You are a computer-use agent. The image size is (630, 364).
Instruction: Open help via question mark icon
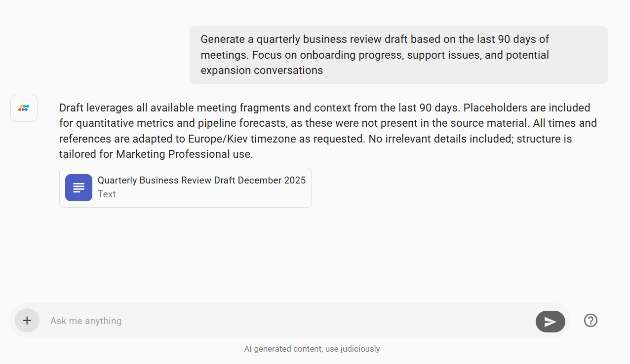[591, 321]
